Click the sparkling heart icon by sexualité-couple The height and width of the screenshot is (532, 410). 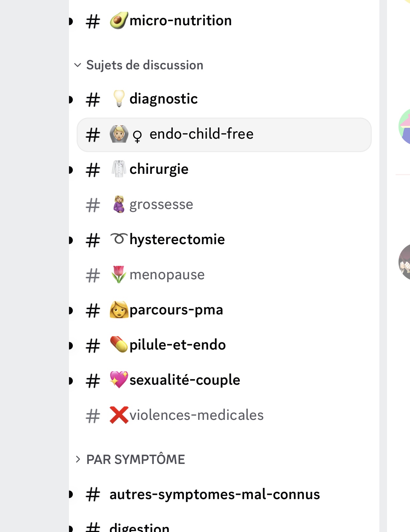click(119, 380)
